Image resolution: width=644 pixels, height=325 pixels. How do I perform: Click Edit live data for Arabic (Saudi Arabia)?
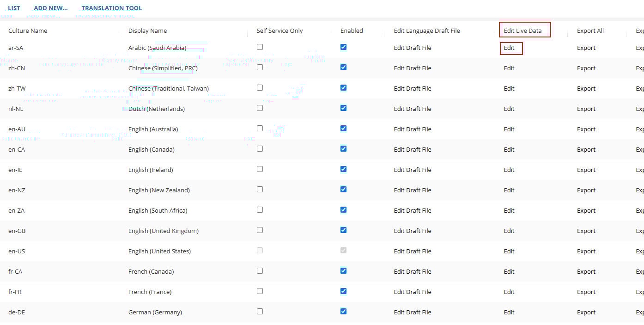click(509, 48)
